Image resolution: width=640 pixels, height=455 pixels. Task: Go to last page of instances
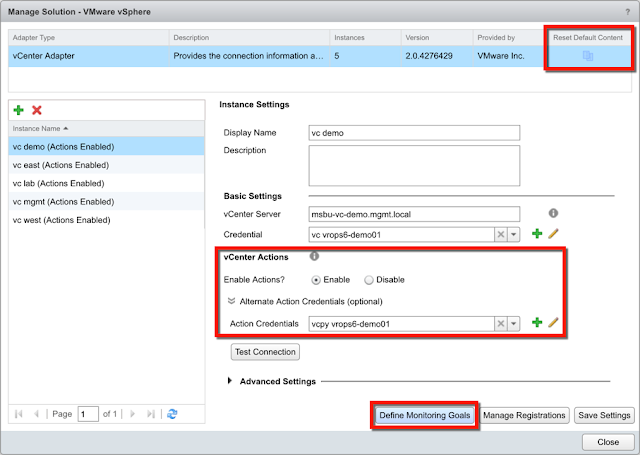pyautogui.click(x=151, y=414)
